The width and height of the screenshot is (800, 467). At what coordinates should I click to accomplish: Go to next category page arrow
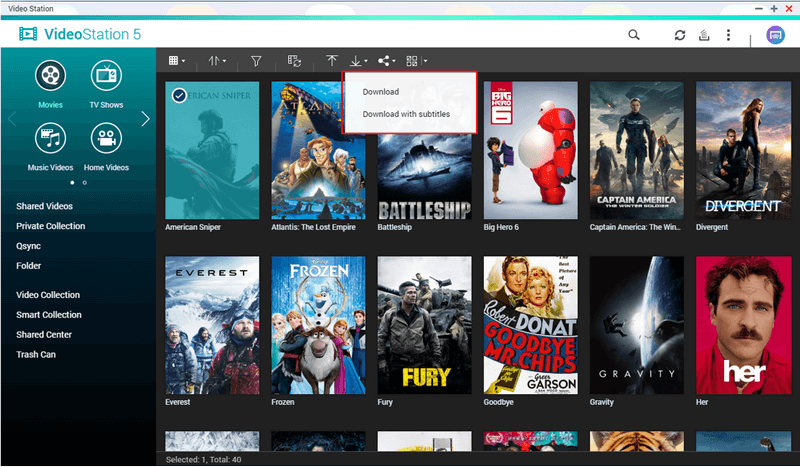point(145,119)
